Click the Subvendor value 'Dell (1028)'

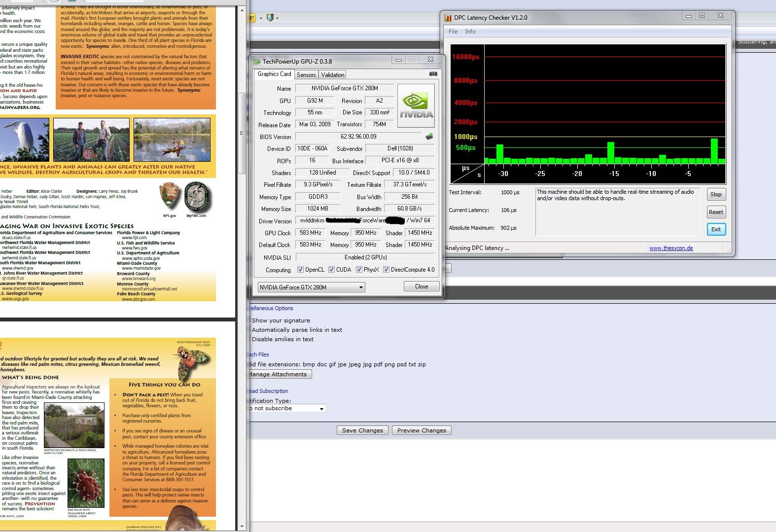coord(400,148)
